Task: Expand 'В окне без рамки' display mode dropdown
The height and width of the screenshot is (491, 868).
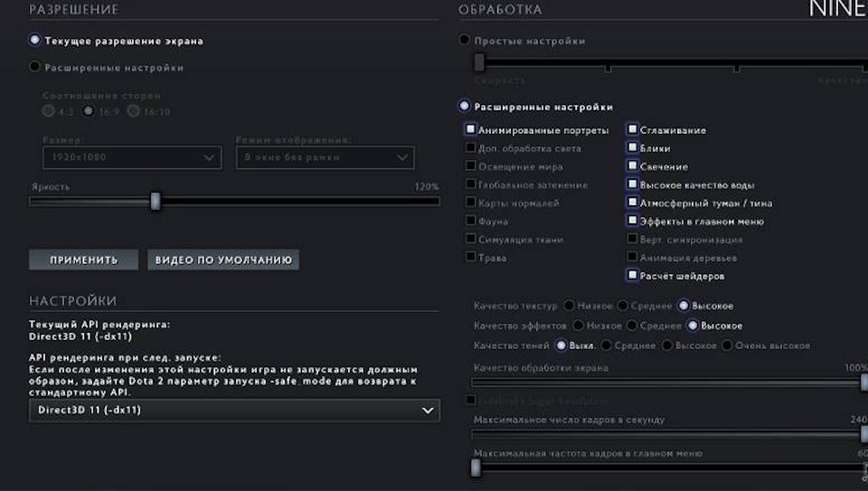Action: point(325,157)
